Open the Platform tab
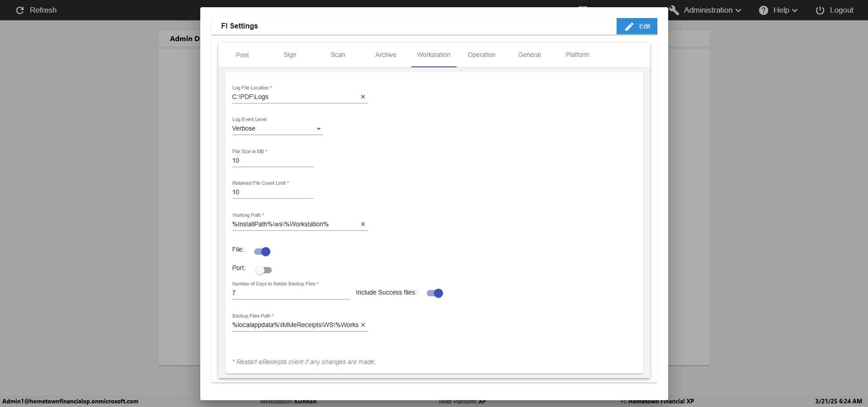Viewport: 868px width, 407px height. [577, 55]
